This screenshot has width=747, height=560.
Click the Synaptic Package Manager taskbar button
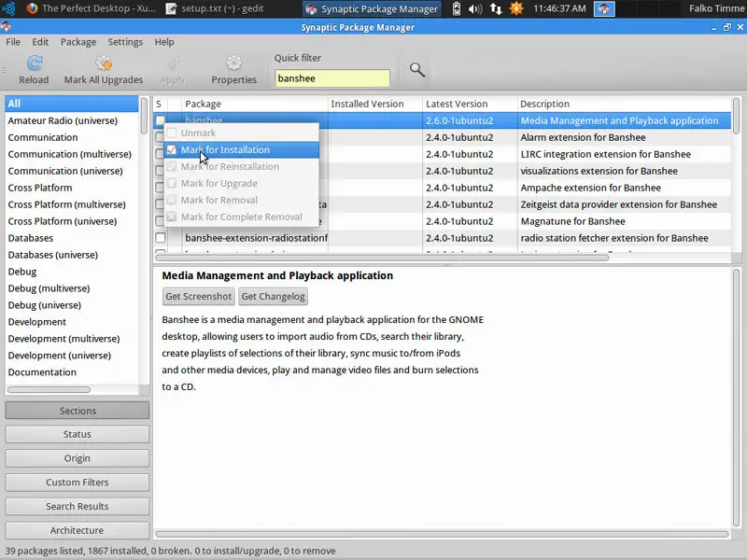tap(372, 8)
